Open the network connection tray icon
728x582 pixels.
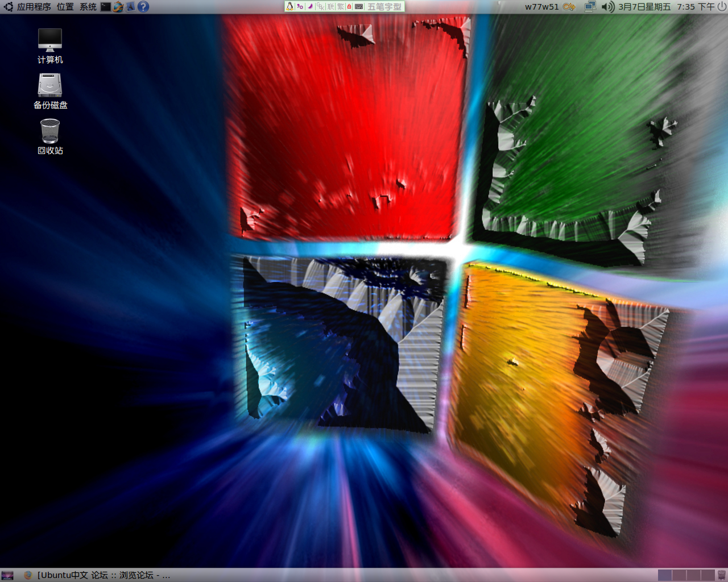click(590, 7)
